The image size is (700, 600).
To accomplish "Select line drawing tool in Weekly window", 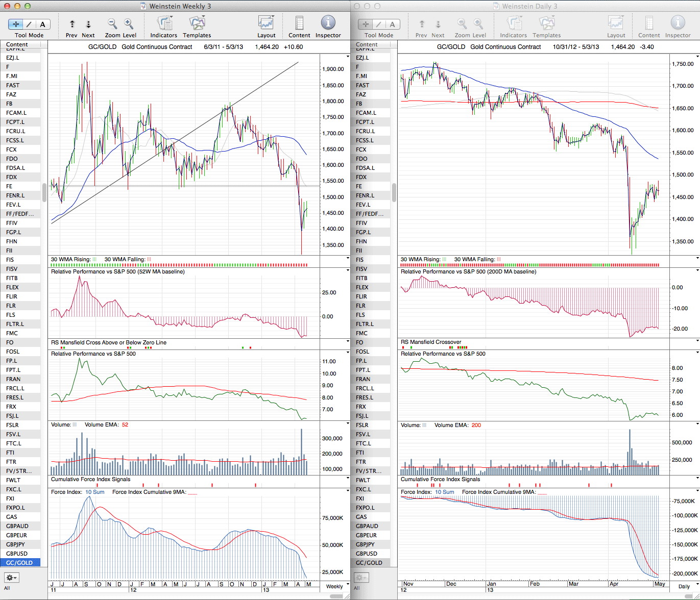I will [x=29, y=24].
